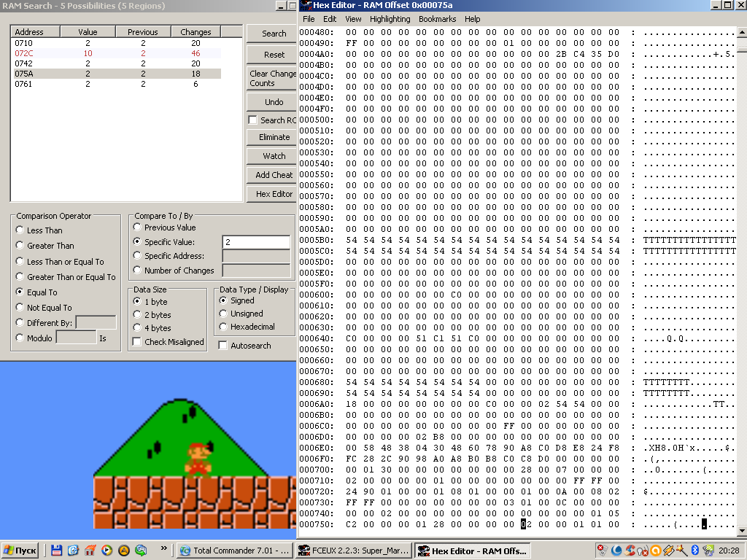Image resolution: width=747 pixels, height=560 pixels.
Task: Open the Start (Пуск) menu
Action: 20,551
